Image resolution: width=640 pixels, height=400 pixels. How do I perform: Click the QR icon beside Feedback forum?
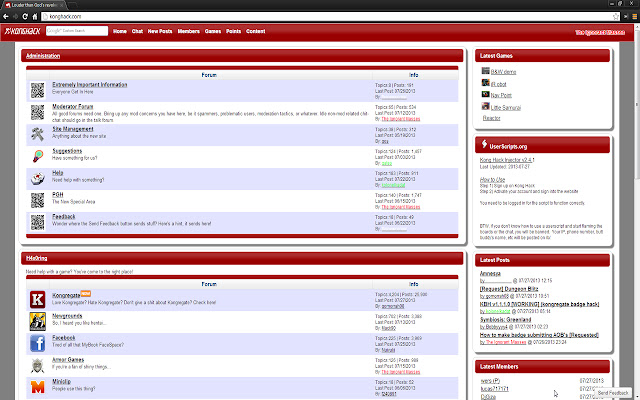(38, 222)
